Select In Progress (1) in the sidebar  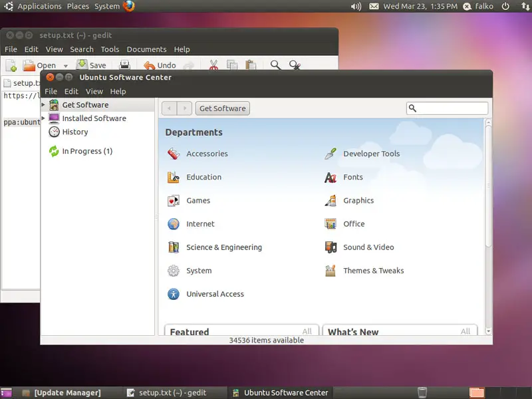(x=97, y=151)
